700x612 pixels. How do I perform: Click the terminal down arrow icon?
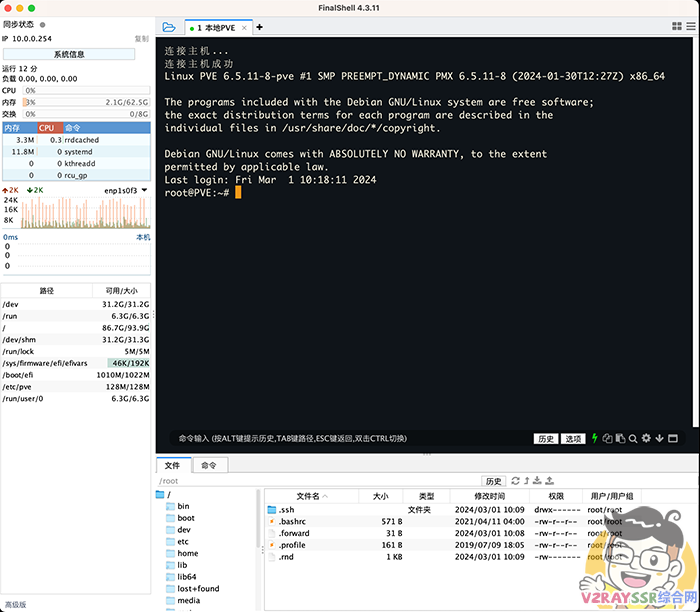pyautogui.click(x=658, y=438)
